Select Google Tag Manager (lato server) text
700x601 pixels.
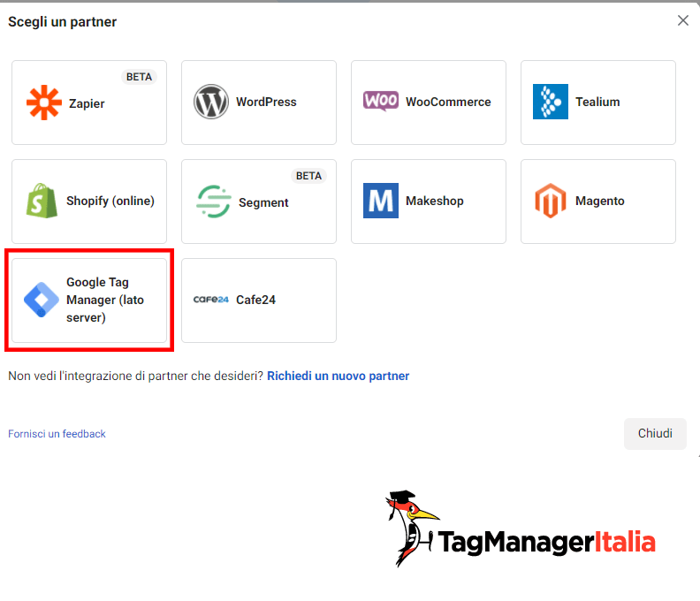[105, 300]
